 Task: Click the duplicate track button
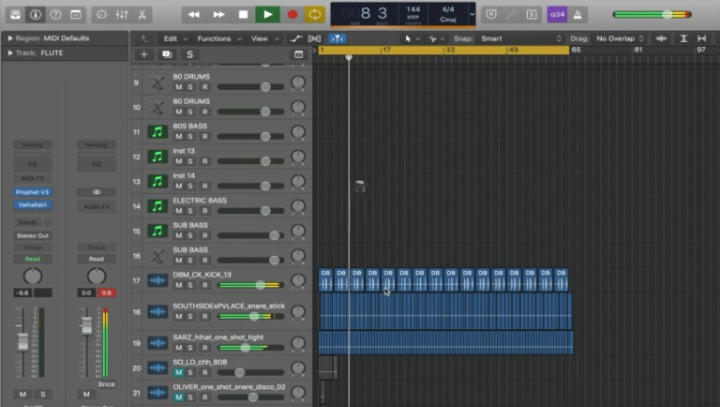pos(167,55)
